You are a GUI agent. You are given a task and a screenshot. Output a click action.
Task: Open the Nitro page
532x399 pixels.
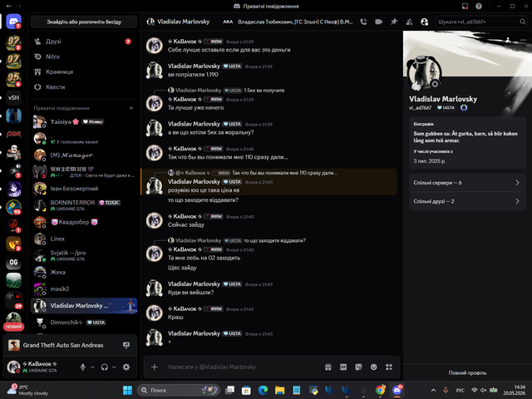84,57
